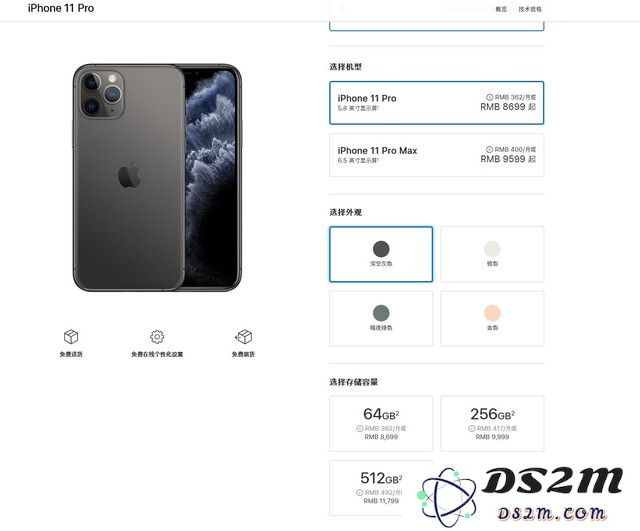Click info icon under 256GB storage option
The width and height of the screenshot is (640, 531).
click(471, 428)
